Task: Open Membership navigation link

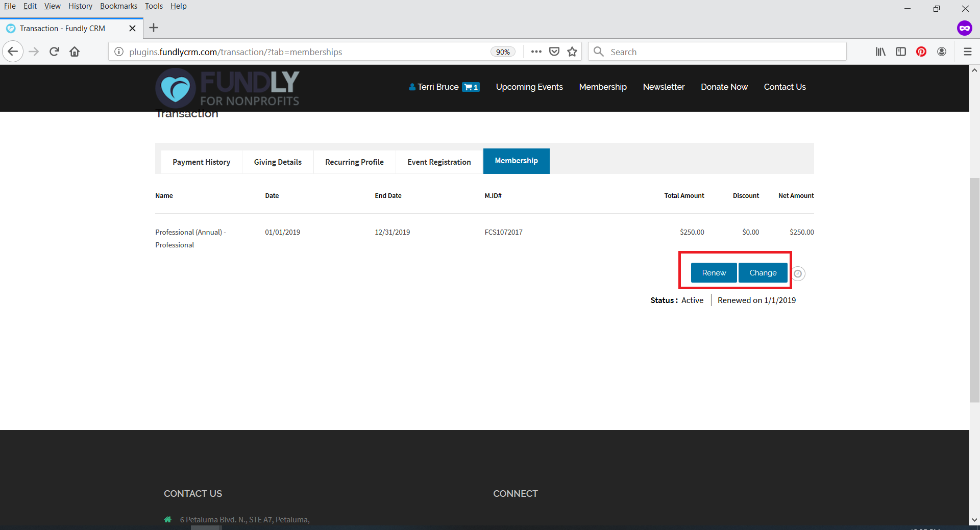Action: pos(603,87)
